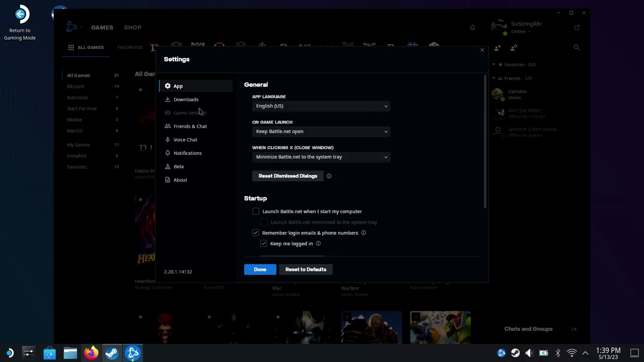Image resolution: width=644 pixels, height=362 pixels.
Task: Uncheck Remember login emails & phone numbers
Action: (256, 233)
